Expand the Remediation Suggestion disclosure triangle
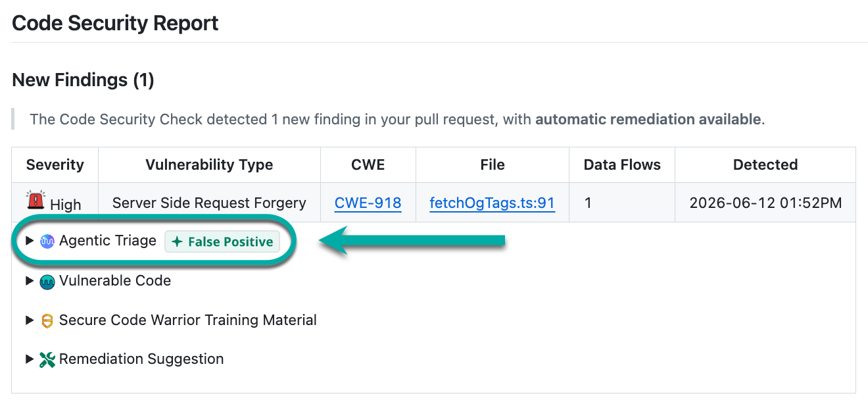868x404 pixels. tap(29, 359)
